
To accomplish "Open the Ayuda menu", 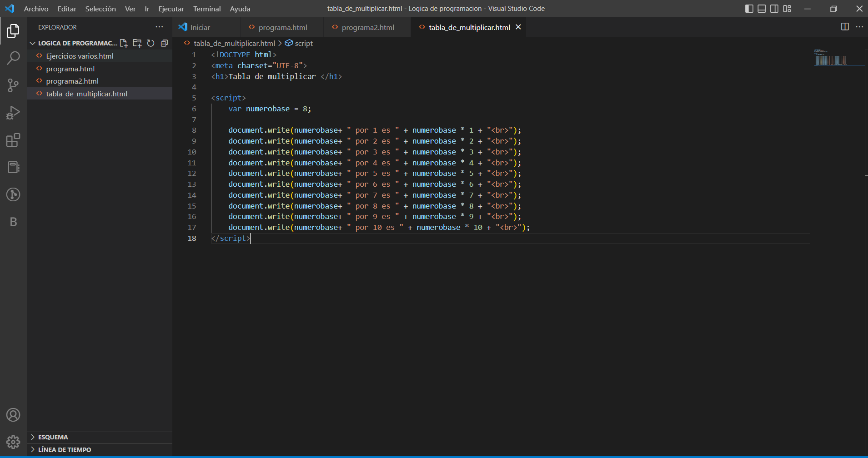I will pyautogui.click(x=240, y=9).
